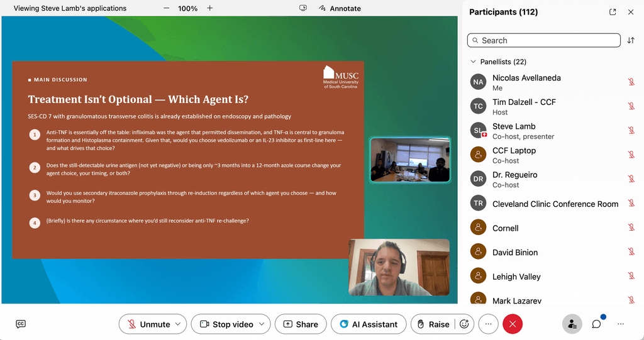Sort the participants list

631,40
